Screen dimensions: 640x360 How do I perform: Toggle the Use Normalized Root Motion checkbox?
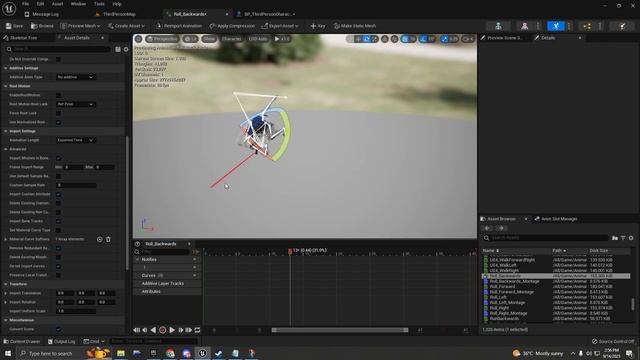pos(58,122)
